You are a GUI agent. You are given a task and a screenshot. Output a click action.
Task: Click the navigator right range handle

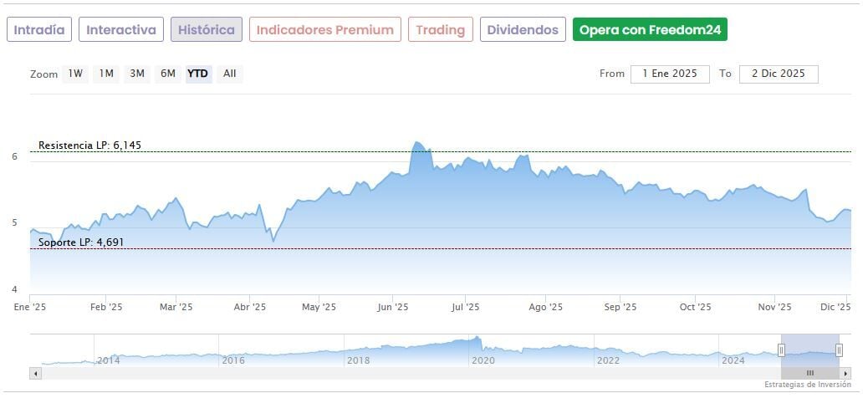coord(839,350)
